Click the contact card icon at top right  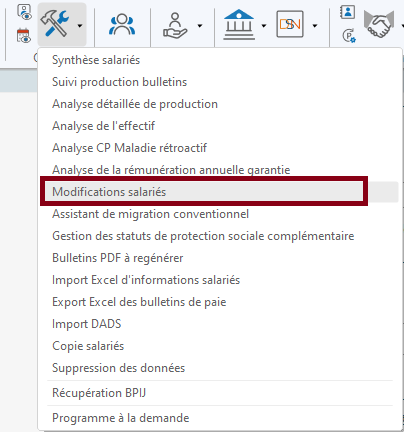pyautogui.click(x=347, y=12)
